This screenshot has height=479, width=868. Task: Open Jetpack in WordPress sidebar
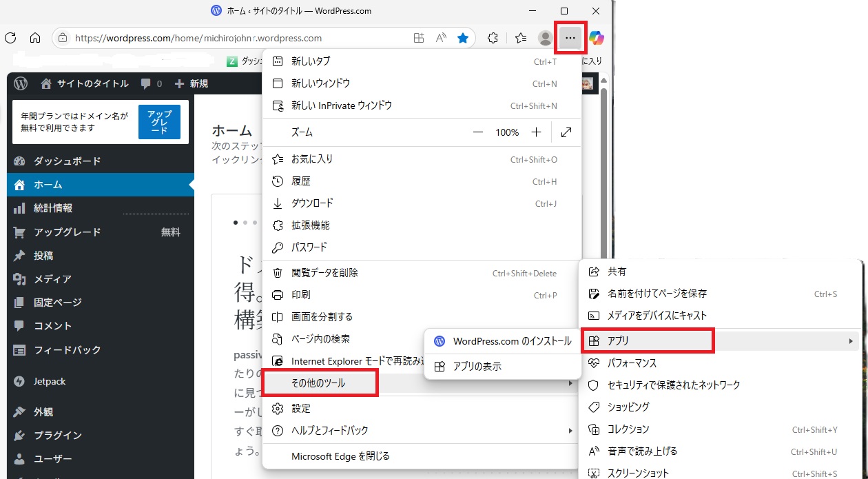[x=101, y=381]
